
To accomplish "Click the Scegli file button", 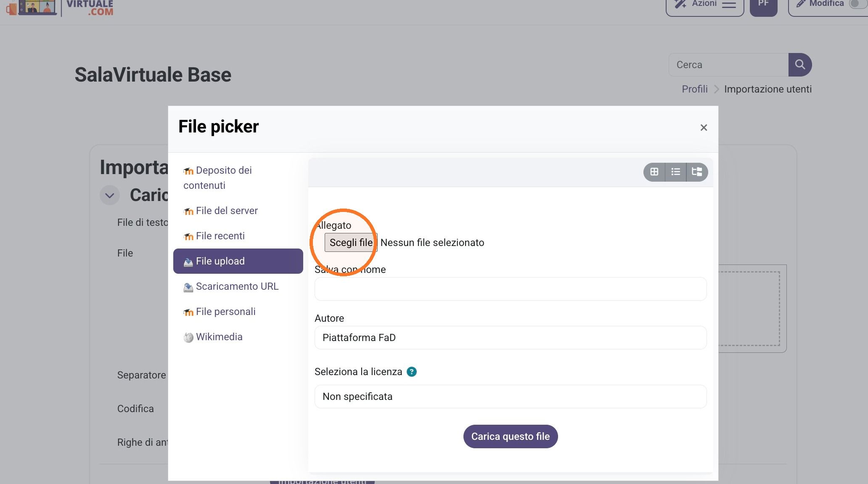I will coord(351,243).
